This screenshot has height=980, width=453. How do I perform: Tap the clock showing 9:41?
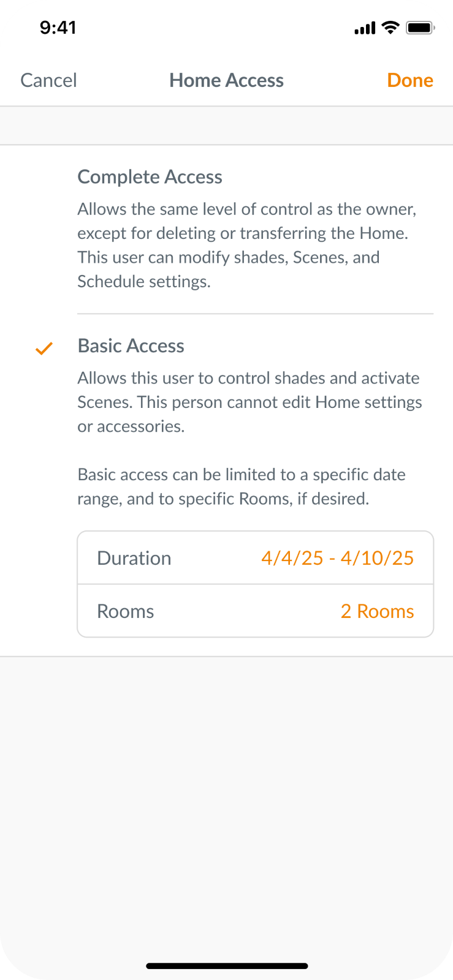click(58, 27)
